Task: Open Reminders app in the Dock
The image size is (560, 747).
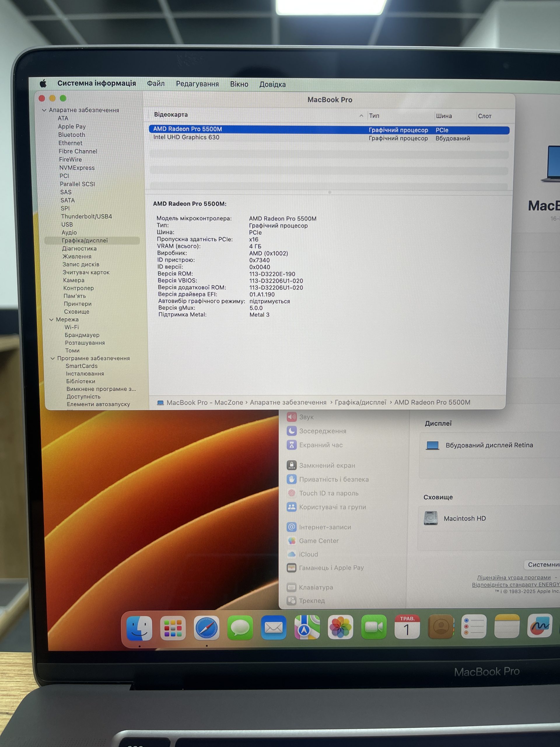Action: 474,626
